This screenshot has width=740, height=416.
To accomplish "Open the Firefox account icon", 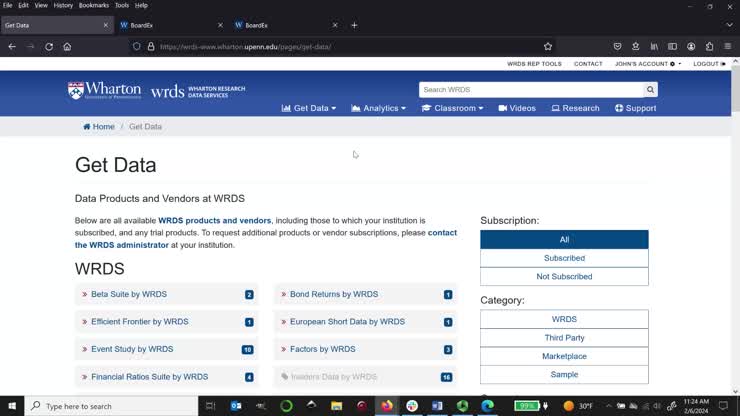I will pyautogui.click(x=691, y=47).
